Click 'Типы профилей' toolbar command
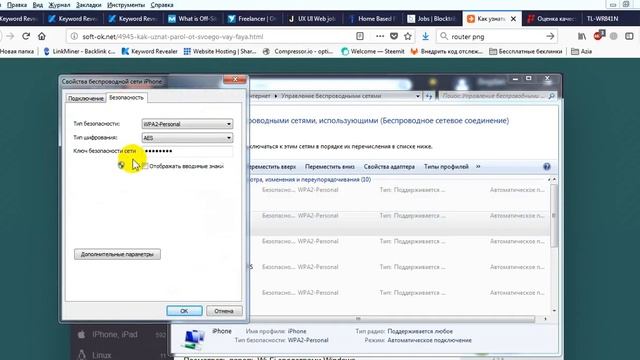640x360 pixels. point(446,167)
